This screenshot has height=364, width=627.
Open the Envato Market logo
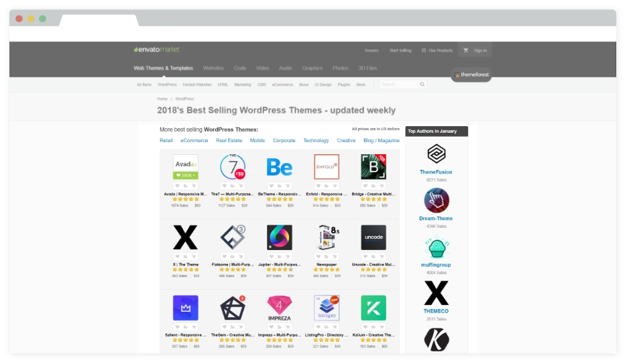(x=156, y=50)
